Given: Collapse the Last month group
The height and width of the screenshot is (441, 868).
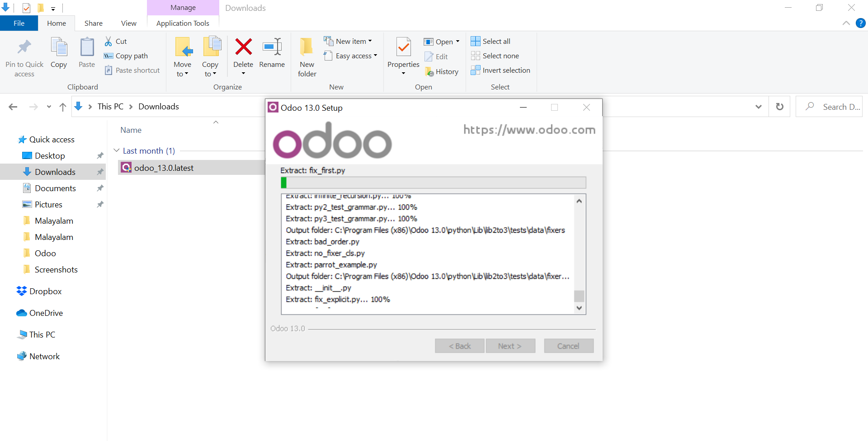Looking at the screenshot, I should click(x=117, y=150).
